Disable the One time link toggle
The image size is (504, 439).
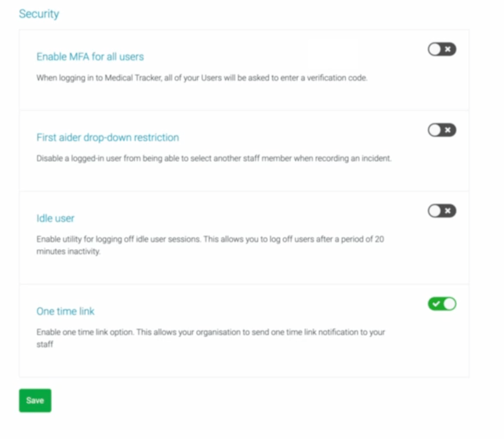coord(442,304)
